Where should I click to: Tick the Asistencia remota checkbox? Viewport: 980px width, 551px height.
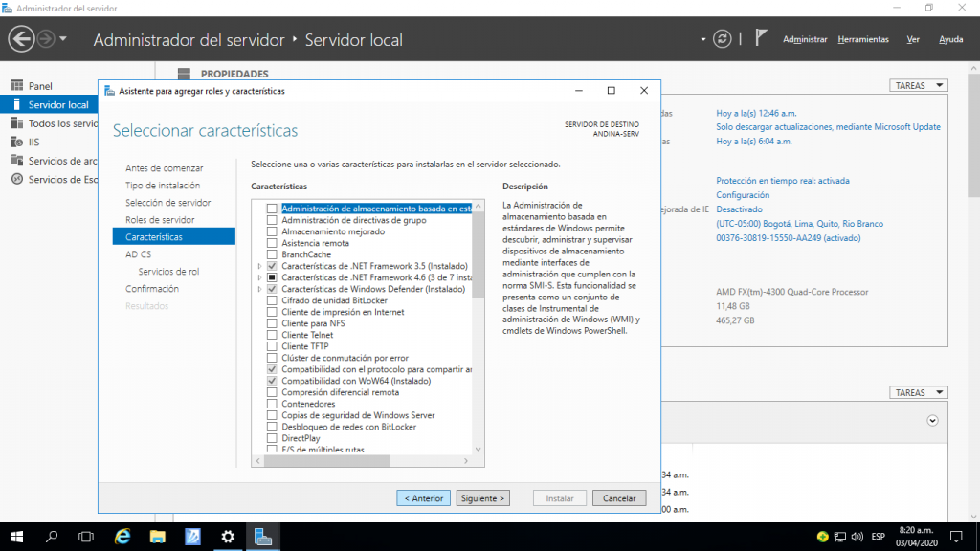point(272,243)
